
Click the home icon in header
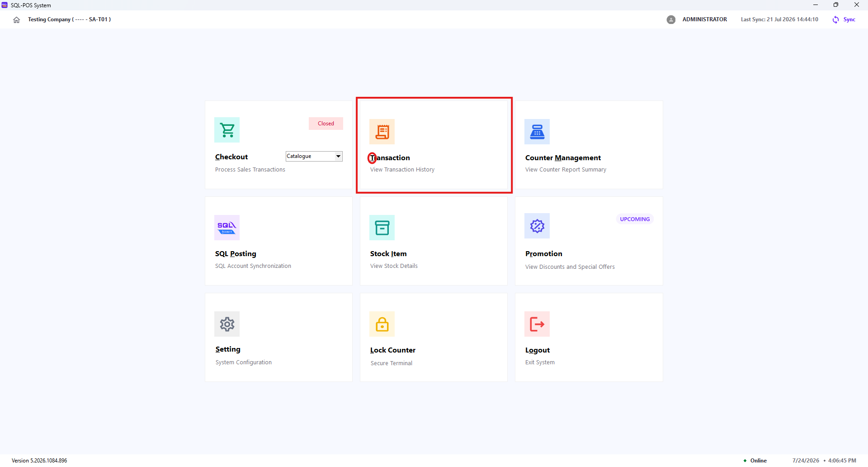coord(17,20)
